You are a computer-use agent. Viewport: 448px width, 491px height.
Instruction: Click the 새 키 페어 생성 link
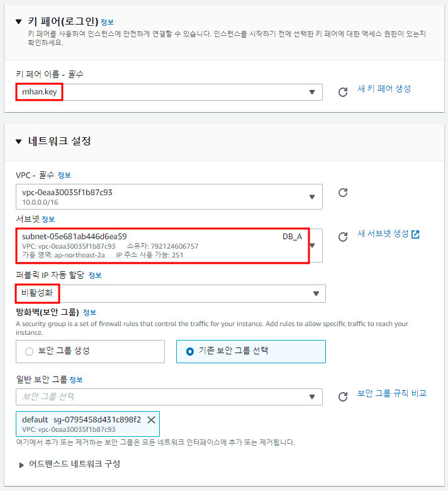pyautogui.click(x=384, y=89)
